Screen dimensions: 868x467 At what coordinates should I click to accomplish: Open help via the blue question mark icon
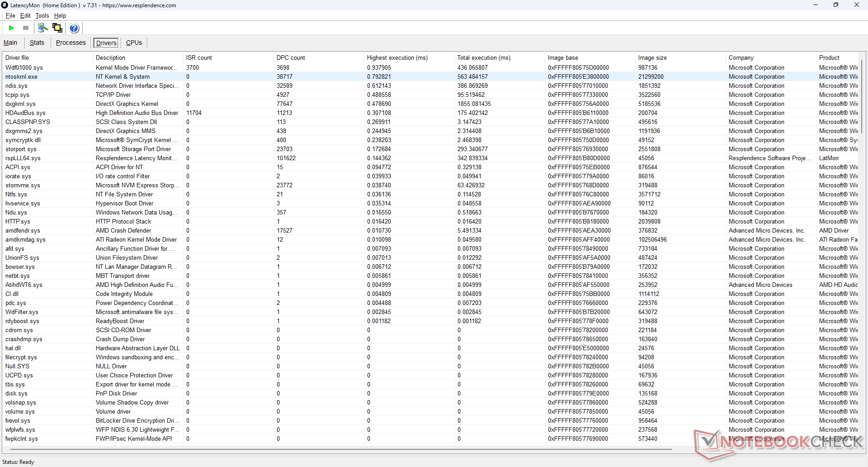pyautogui.click(x=74, y=28)
